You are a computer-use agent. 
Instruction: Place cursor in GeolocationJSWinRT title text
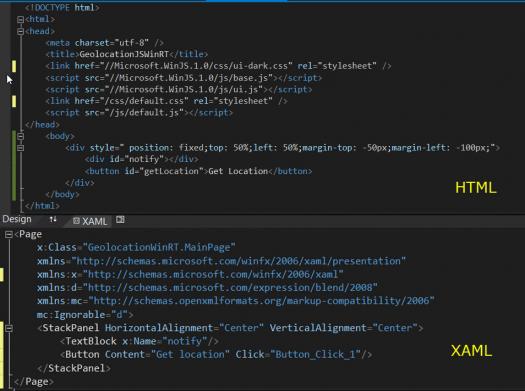coord(124,54)
